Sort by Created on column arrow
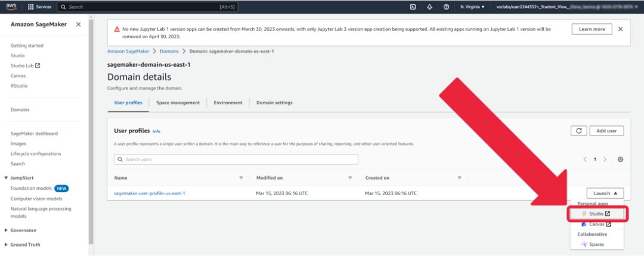This screenshot has width=644, height=256. 460,178
